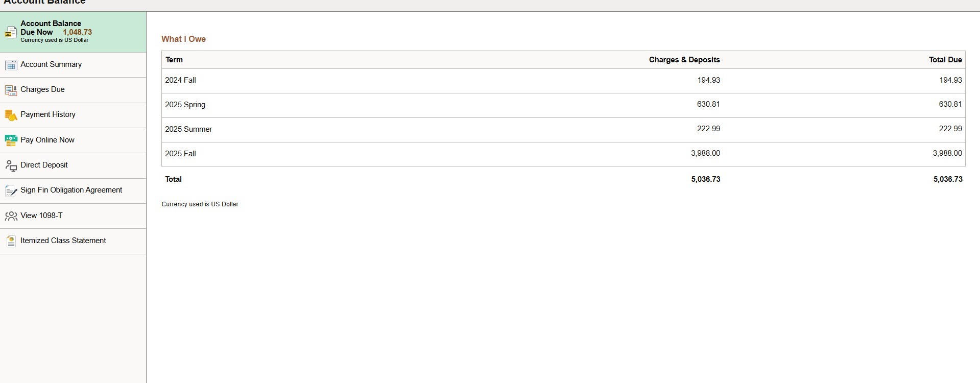
Task: Select View 1098-T
Action: coord(73,216)
